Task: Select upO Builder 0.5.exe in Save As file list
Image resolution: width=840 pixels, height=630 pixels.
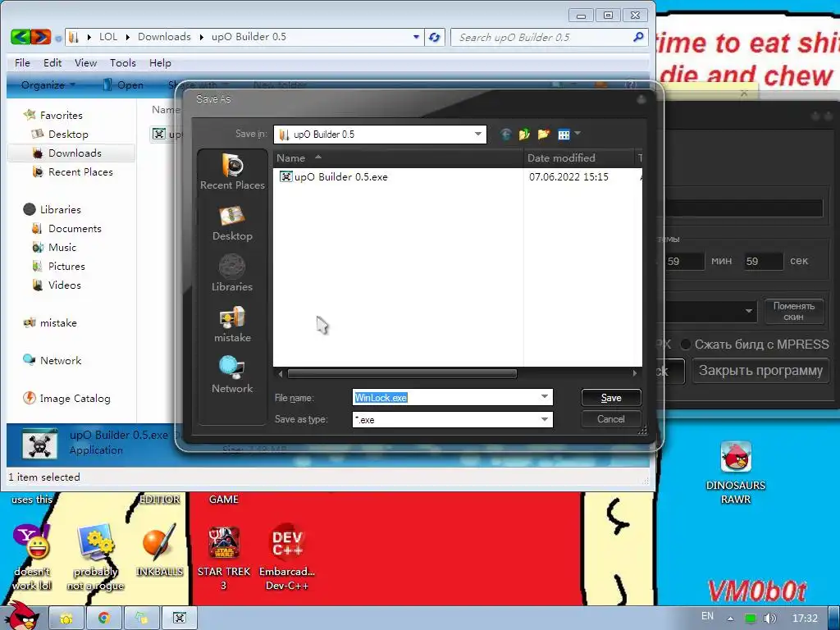Action: (x=333, y=177)
